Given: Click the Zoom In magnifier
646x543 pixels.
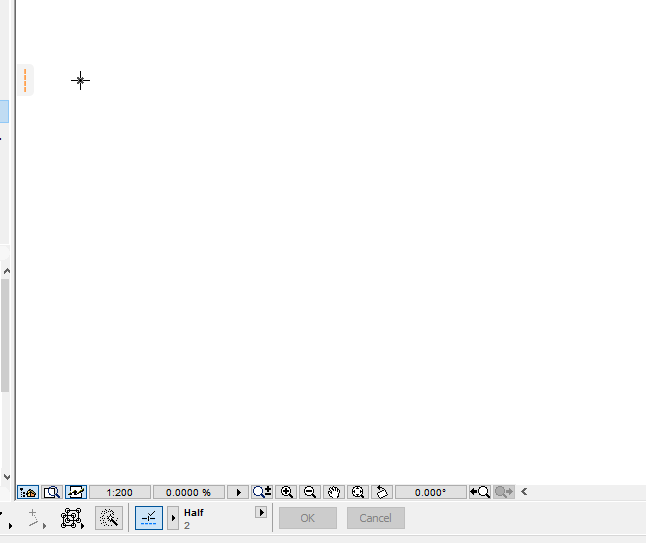Looking at the screenshot, I should click(x=286, y=492).
